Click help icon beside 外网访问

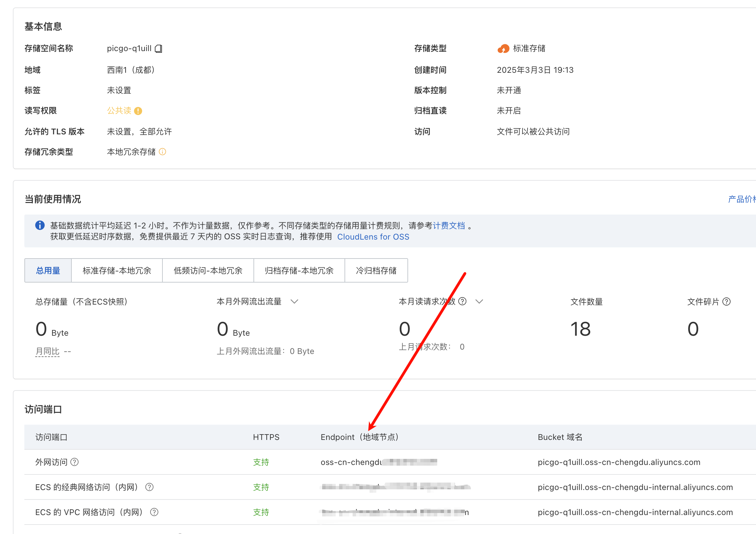(74, 462)
